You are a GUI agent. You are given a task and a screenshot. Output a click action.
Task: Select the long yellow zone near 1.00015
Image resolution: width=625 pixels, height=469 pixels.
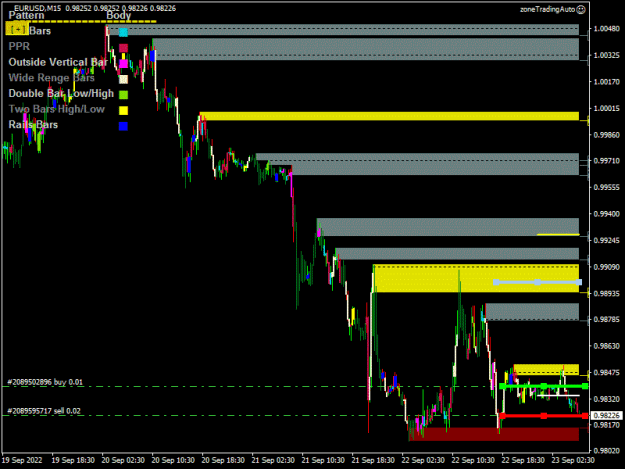pyautogui.click(x=389, y=116)
